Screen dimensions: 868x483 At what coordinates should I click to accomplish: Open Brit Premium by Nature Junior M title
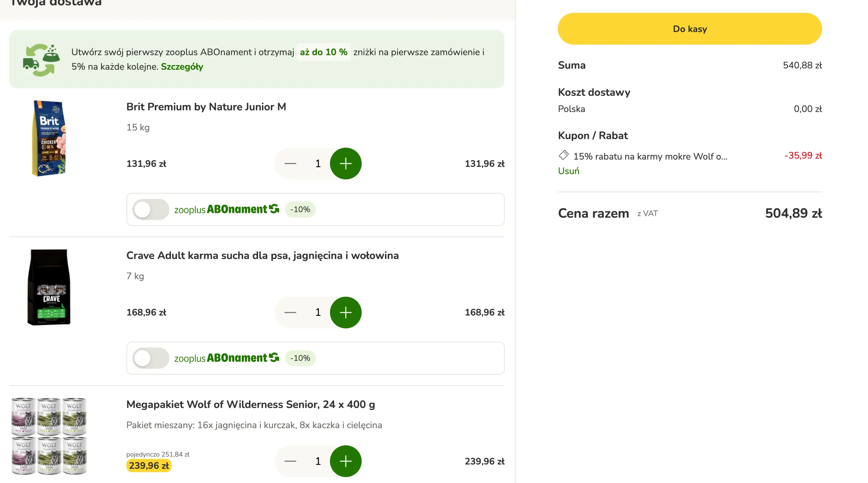click(x=206, y=107)
